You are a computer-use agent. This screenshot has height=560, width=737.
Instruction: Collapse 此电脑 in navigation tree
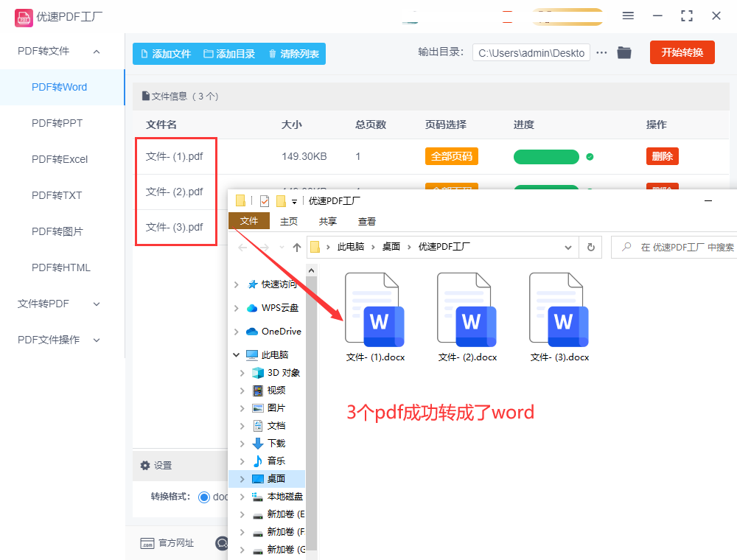pos(237,354)
